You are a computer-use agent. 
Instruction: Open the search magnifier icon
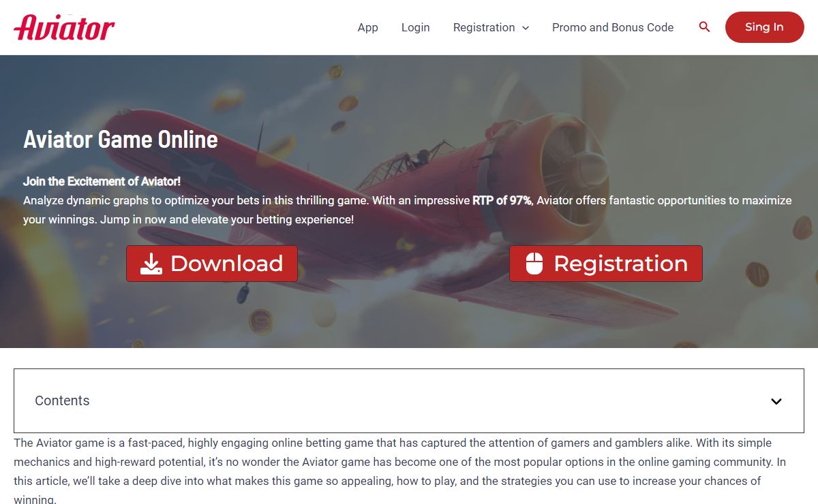click(705, 27)
